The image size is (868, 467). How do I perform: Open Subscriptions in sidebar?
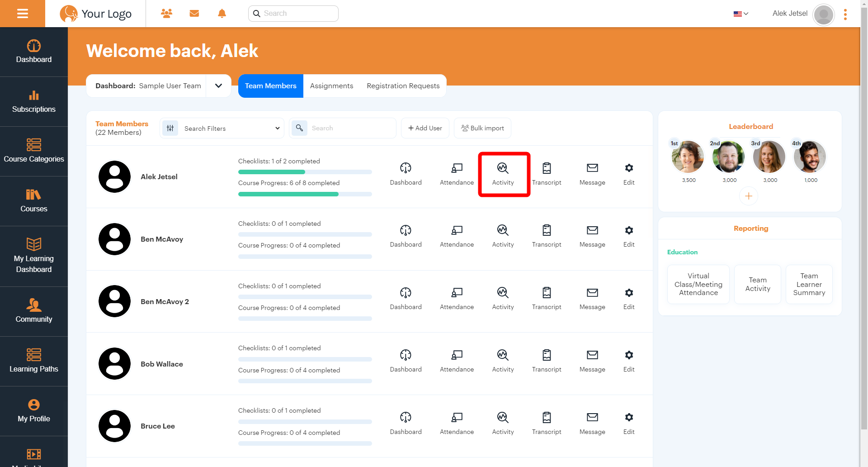34,101
